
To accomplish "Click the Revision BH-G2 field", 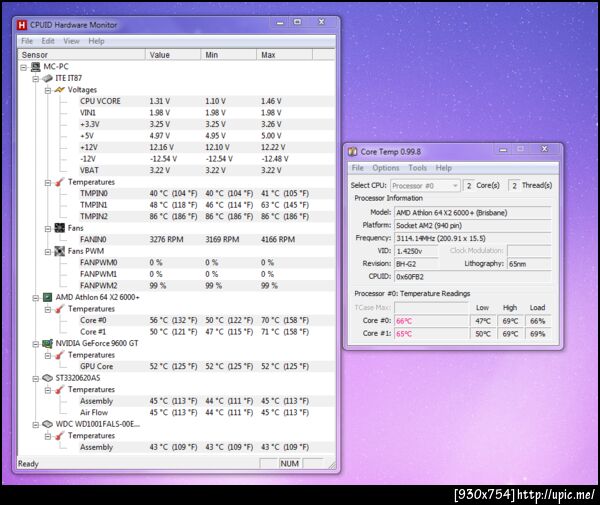I will pos(416,264).
